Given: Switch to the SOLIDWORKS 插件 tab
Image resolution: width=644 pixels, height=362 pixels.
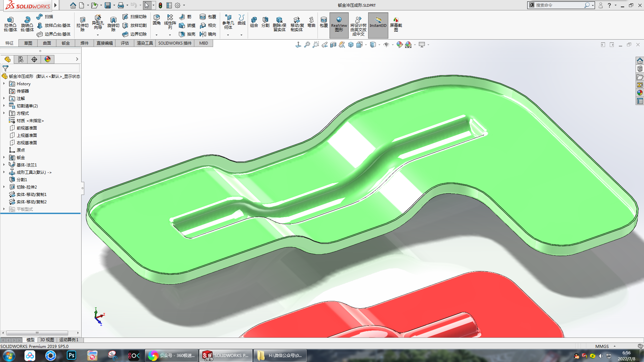Looking at the screenshot, I should click(175, 43).
